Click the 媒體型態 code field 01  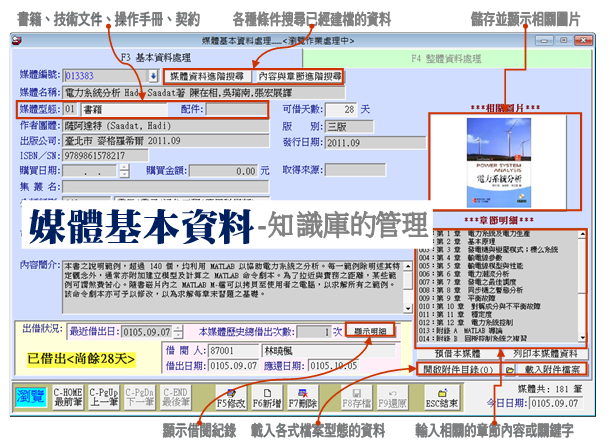pyautogui.click(x=70, y=109)
